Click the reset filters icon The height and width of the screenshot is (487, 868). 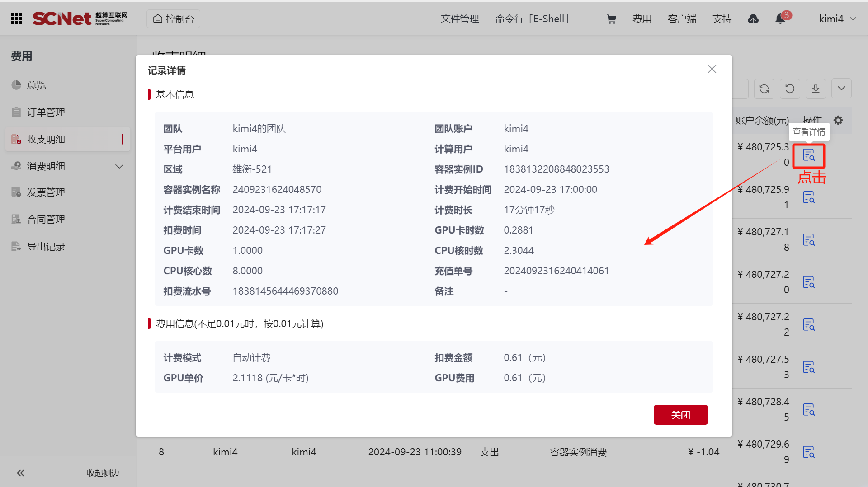790,89
